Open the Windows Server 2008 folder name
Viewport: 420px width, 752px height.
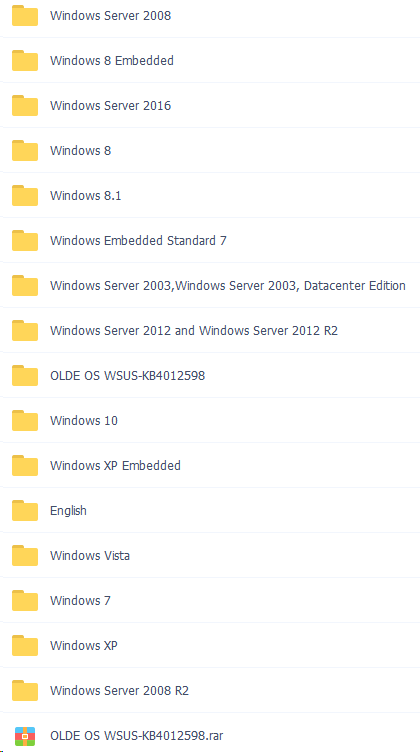coord(110,16)
